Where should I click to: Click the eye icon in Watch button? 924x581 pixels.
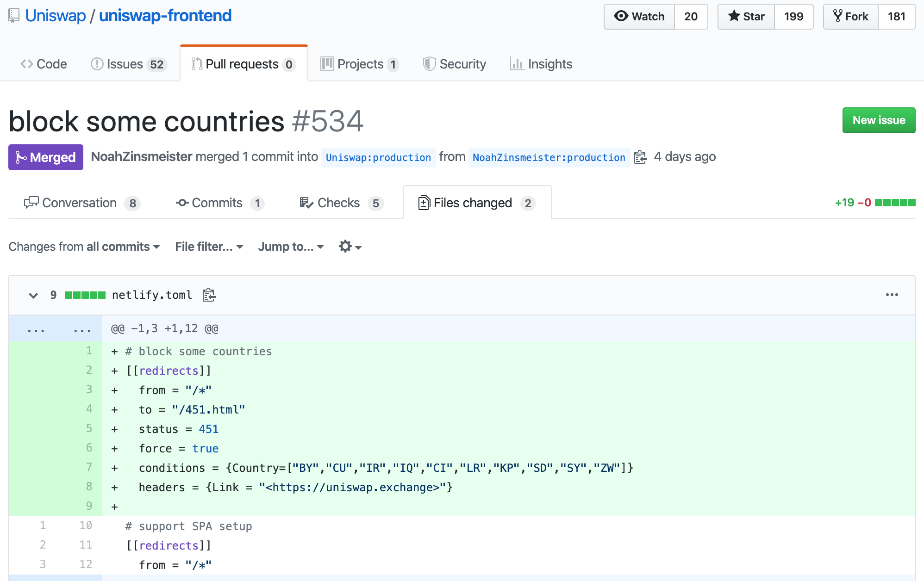pos(621,16)
